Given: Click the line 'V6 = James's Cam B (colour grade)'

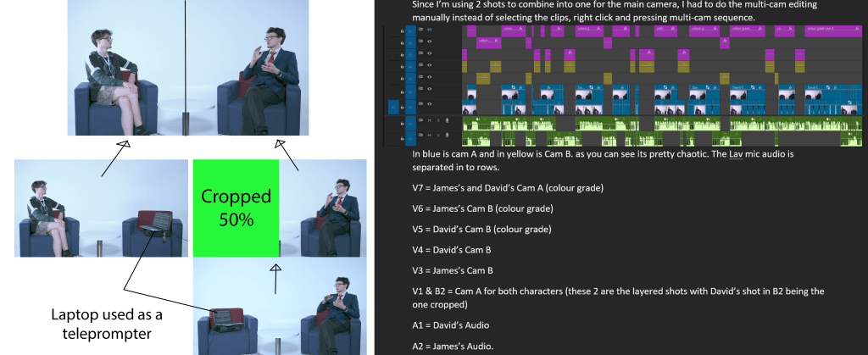Looking at the screenshot, I should click(482, 208).
